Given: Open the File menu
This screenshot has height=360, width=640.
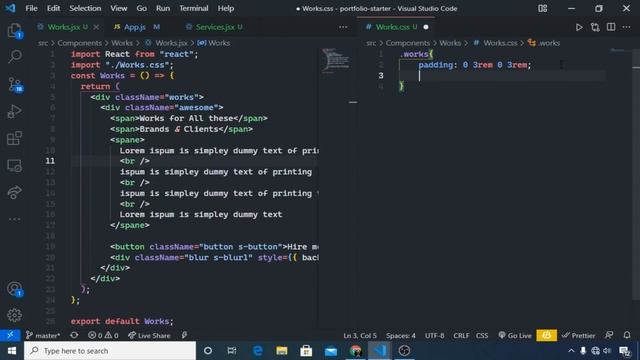Looking at the screenshot, I should tap(31, 8).
